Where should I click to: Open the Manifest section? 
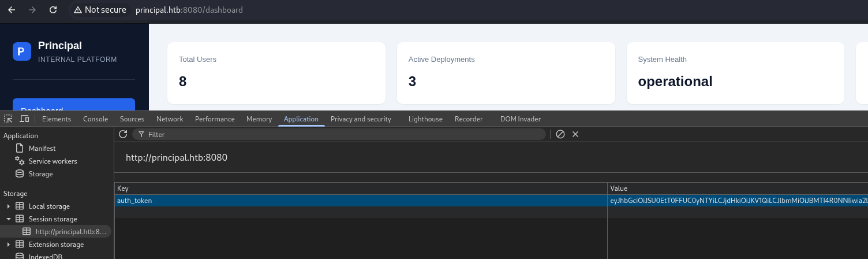pos(42,149)
